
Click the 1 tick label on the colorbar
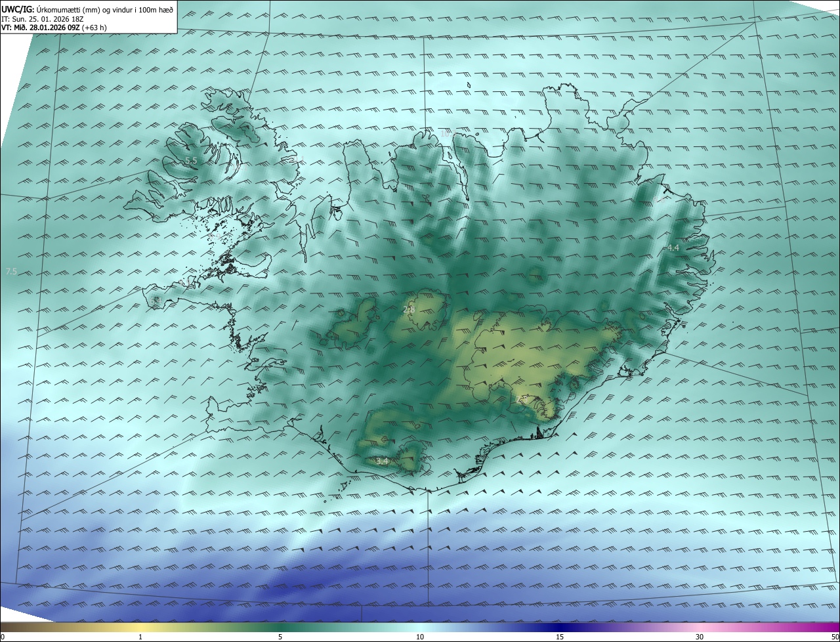pos(140,637)
